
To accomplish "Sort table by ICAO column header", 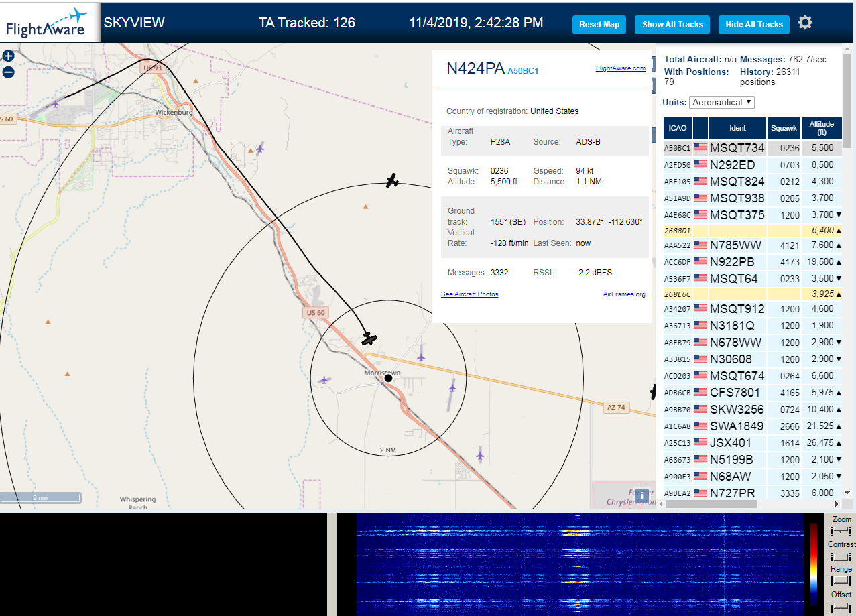I will point(678,128).
